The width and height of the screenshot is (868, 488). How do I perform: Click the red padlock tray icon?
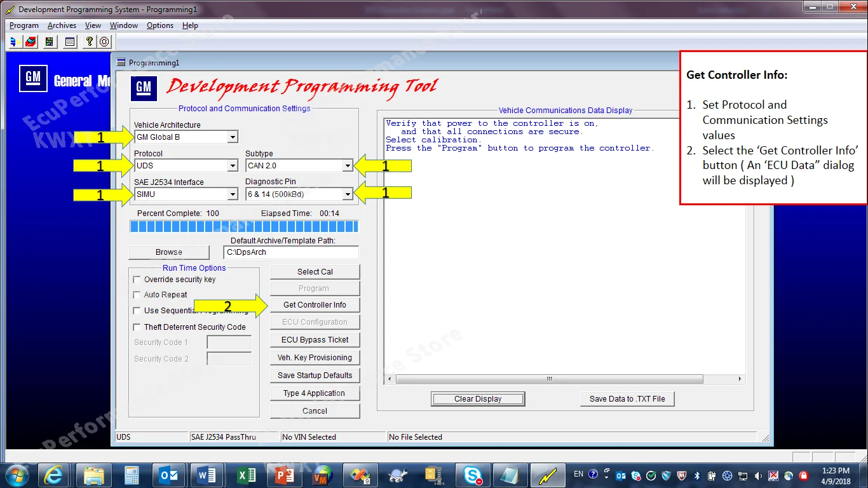pyautogui.click(x=803, y=475)
